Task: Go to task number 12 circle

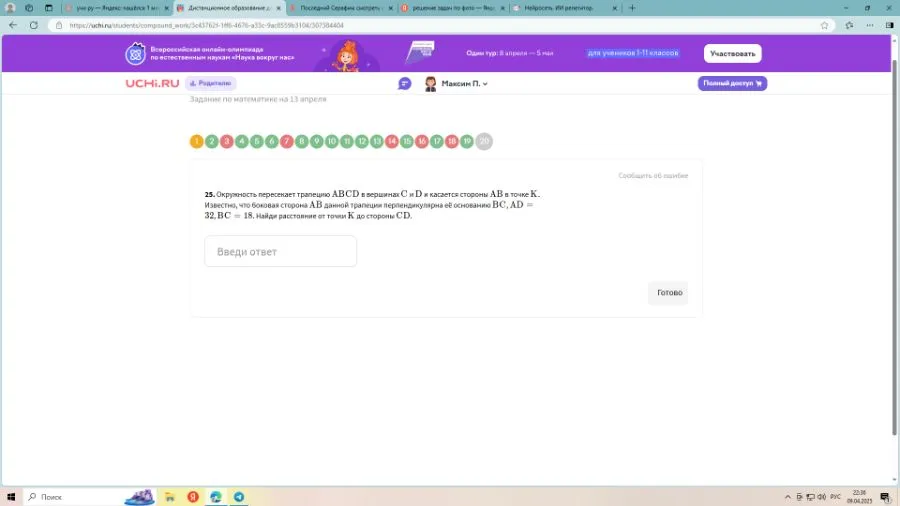Action: click(362, 141)
